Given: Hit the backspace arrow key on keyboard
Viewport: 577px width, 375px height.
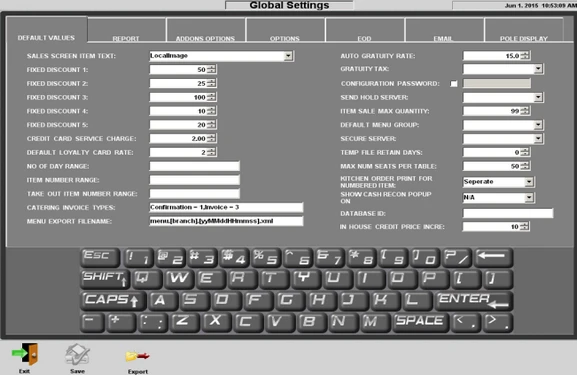Looking at the screenshot, I should coord(493,257).
